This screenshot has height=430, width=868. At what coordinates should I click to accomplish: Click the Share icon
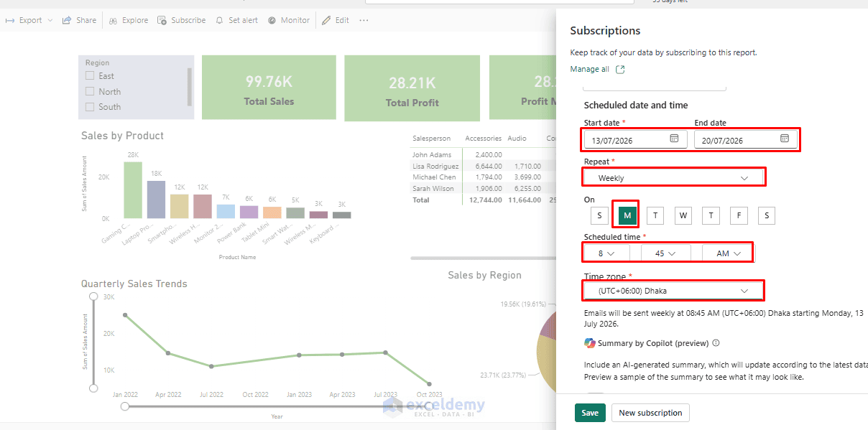pos(67,20)
